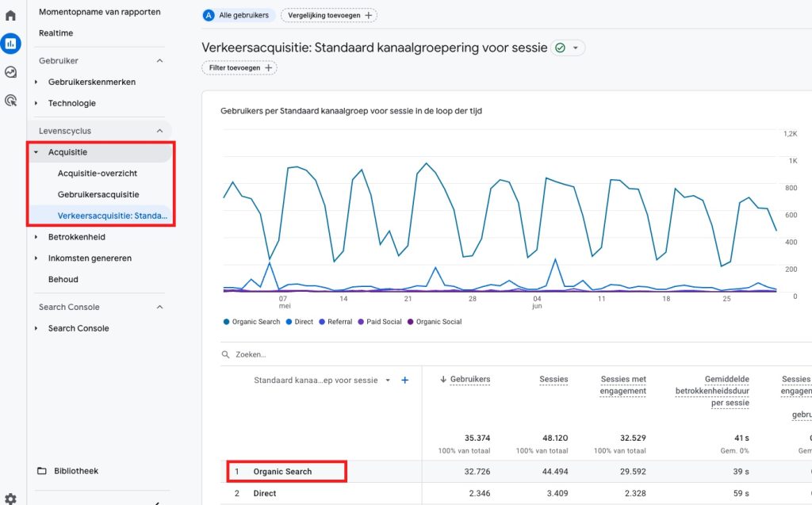Click the blue plus to add dimension
Image resolution: width=812 pixels, height=505 pixels.
coord(405,381)
